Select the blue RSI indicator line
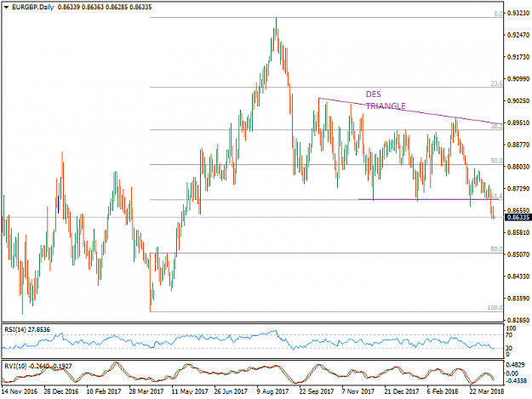This screenshot has height=399, width=532. (x=248, y=339)
